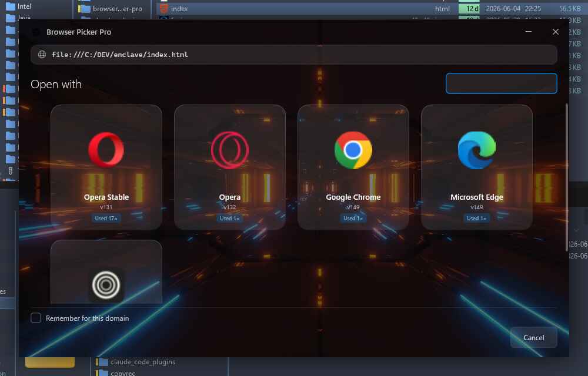Click the 'Used 1×' badge under Google Chrome
Viewport: 588px width, 376px height.
[353, 219]
